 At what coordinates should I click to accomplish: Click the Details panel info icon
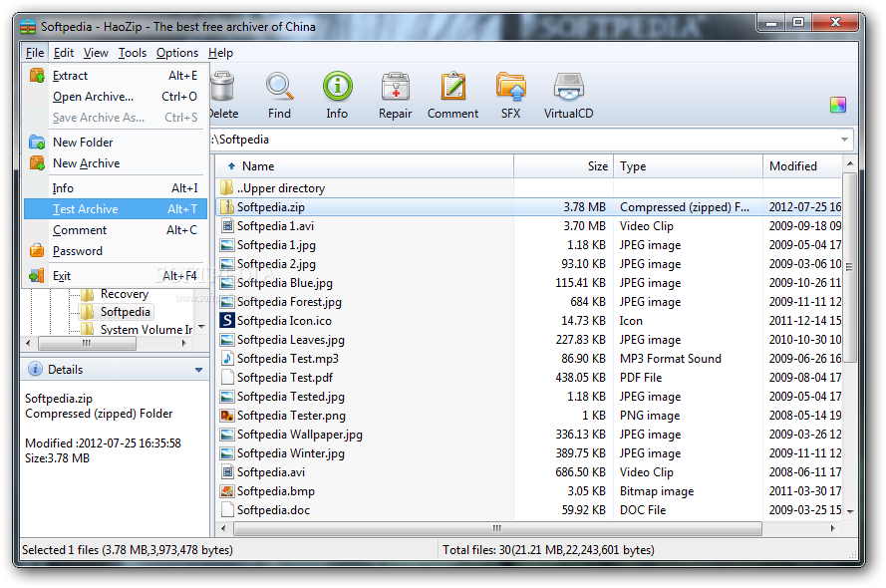pos(35,369)
